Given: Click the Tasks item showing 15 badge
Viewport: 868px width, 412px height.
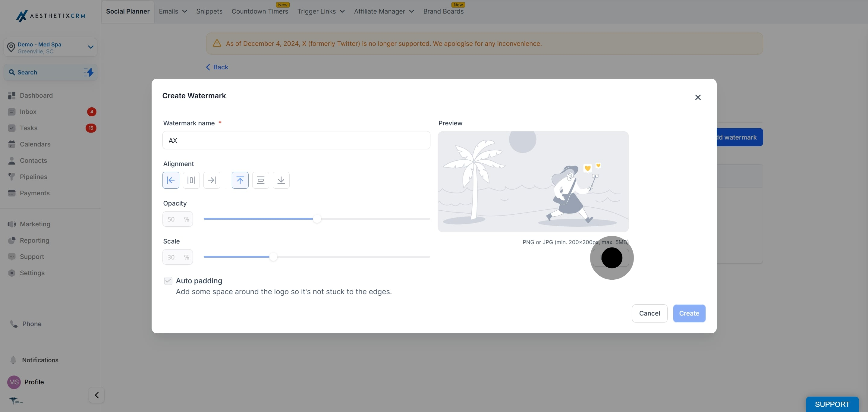Looking at the screenshot, I should pos(29,128).
